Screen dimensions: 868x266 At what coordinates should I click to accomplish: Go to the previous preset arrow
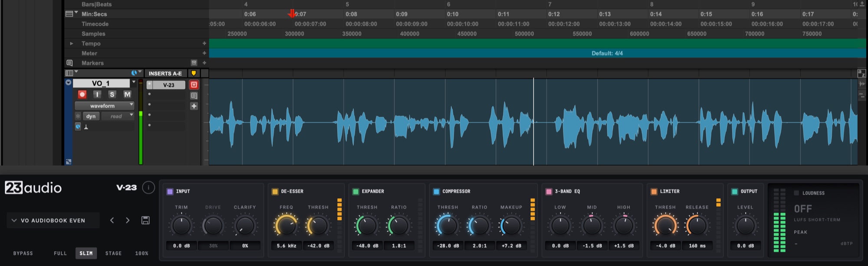pos(112,220)
